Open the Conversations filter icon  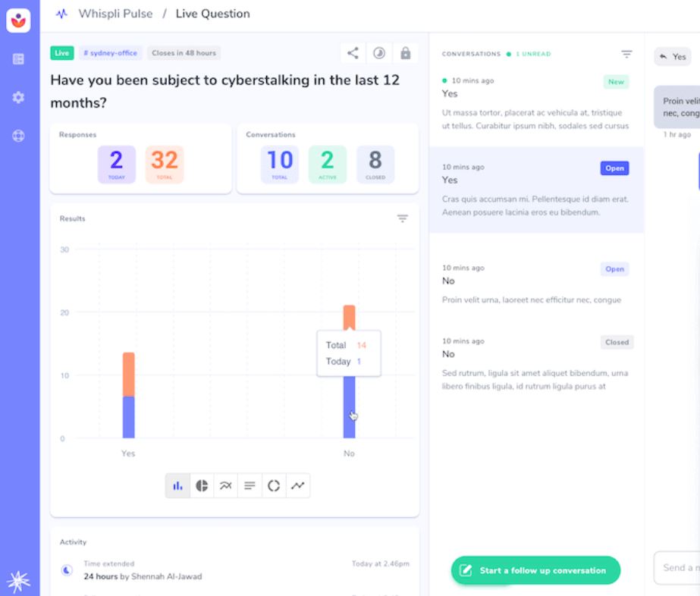coord(626,54)
